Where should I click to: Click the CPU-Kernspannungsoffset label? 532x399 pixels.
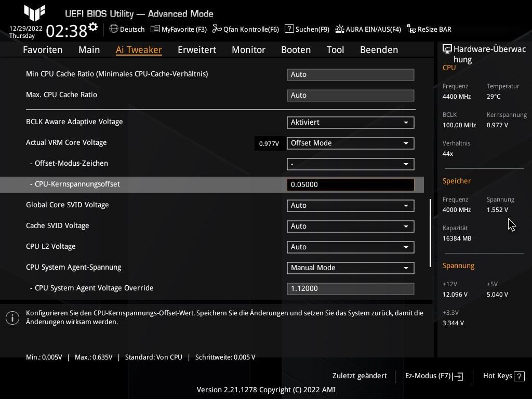pyautogui.click(x=75, y=184)
